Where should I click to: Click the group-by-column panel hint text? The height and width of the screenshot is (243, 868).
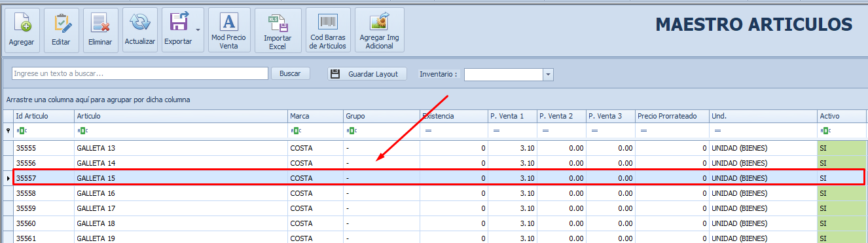pyautogui.click(x=98, y=100)
